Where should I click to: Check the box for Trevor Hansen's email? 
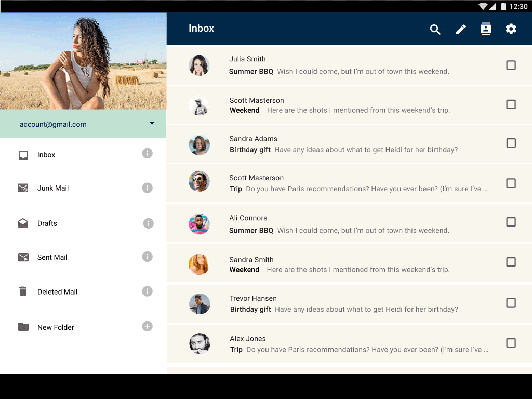pos(511,302)
